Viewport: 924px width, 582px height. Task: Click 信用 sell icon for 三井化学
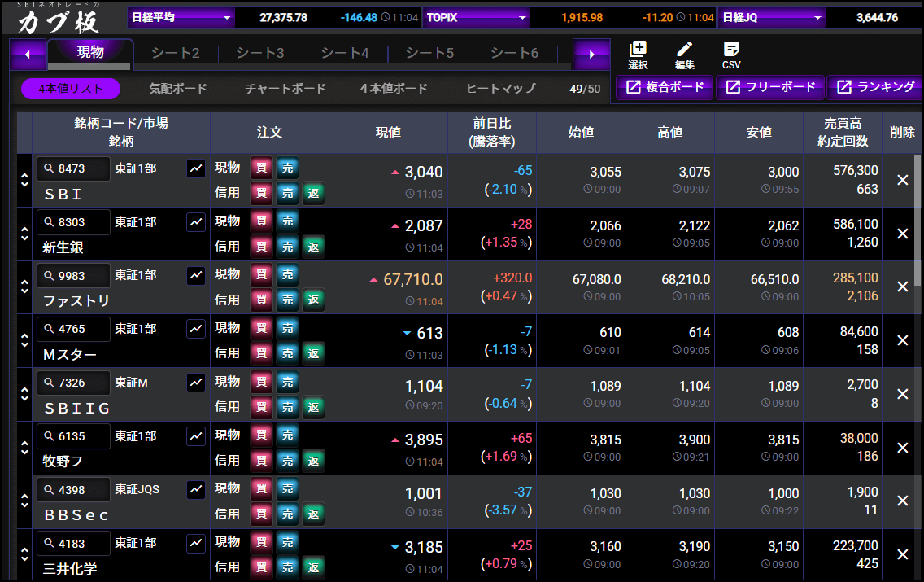coord(287,567)
